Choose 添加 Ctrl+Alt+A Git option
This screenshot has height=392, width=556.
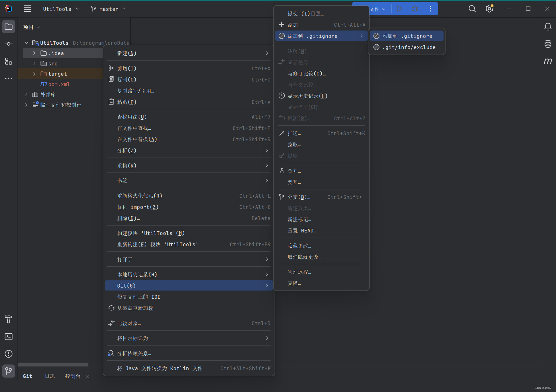pyautogui.click(x=321, y=25)
